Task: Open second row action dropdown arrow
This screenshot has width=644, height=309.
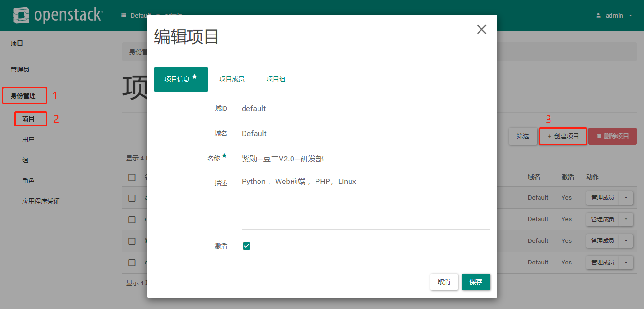Action: [626, 219]
